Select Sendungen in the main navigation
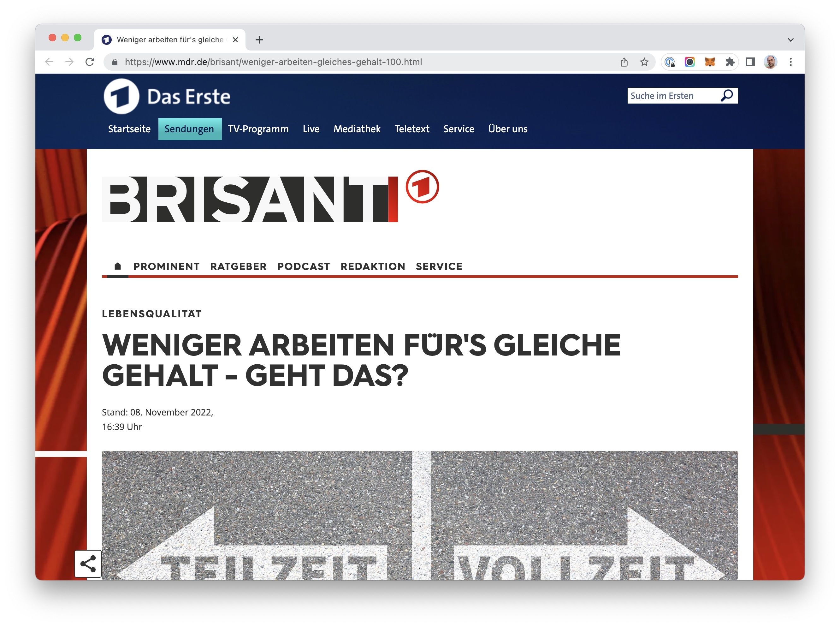 (x=189, y=129)
